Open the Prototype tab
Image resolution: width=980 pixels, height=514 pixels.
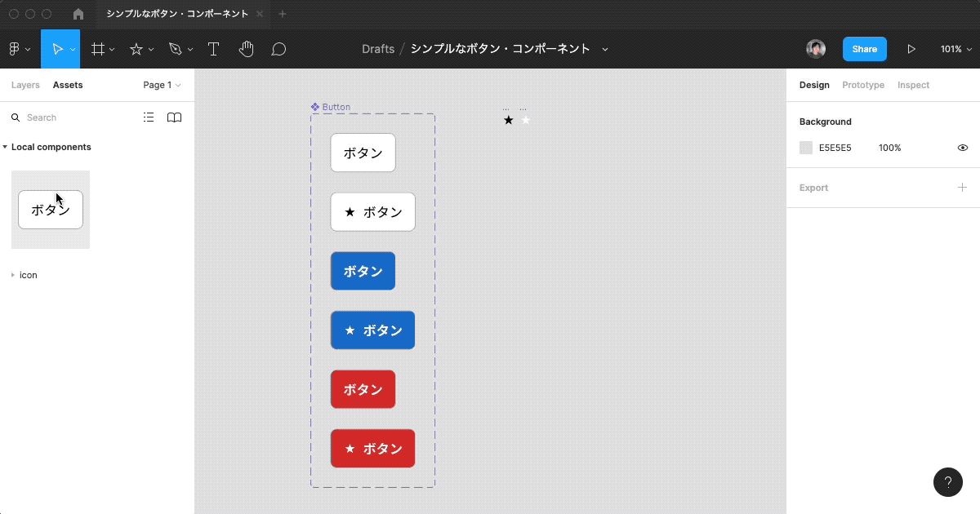point(863,85)
